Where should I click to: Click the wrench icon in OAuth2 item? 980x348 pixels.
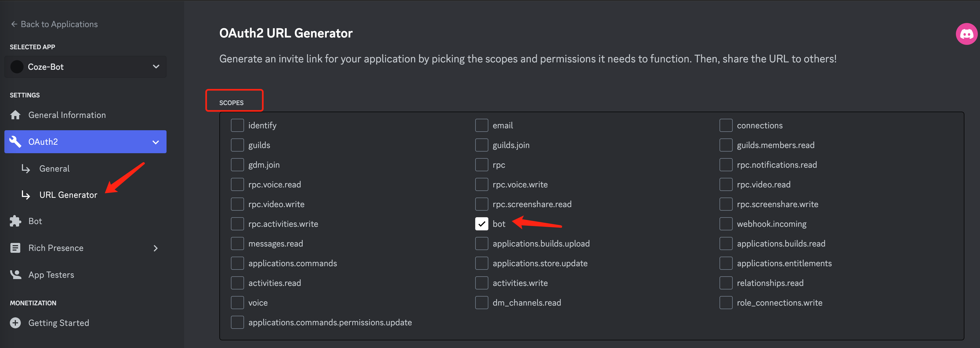(15, 141)
